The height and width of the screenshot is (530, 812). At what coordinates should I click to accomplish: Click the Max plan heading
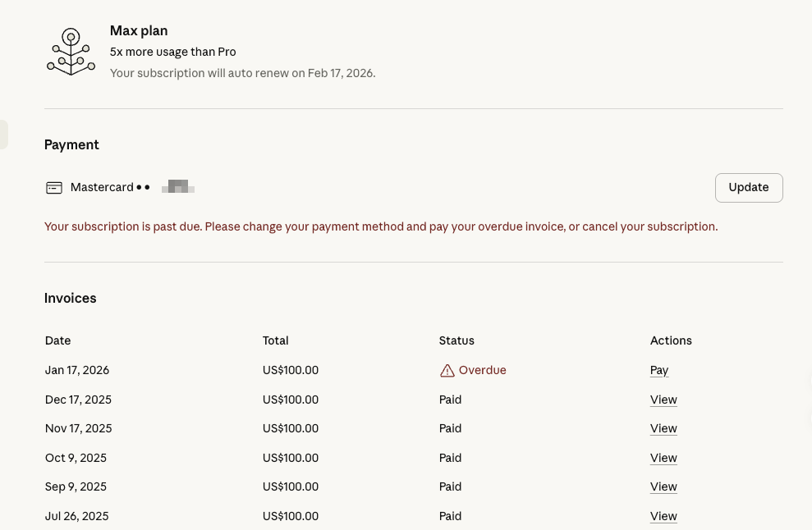click(139, 31)
